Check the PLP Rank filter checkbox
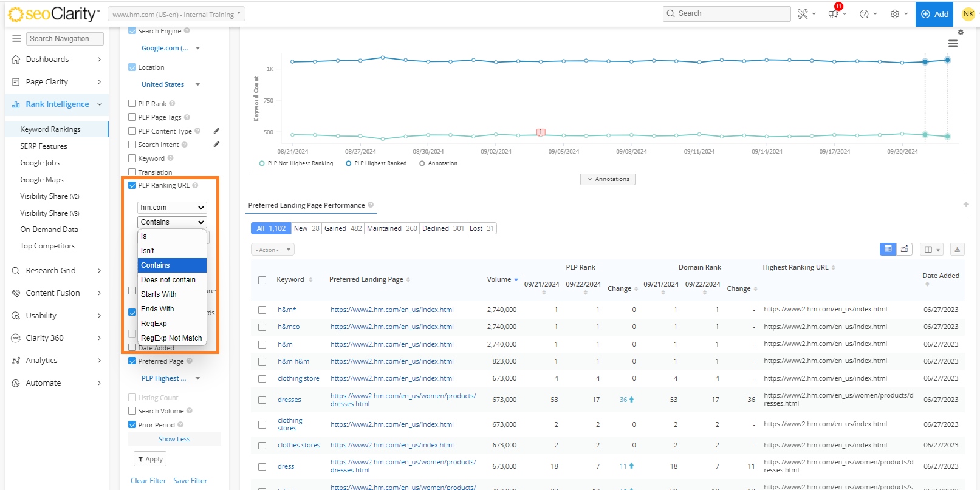Screen dimensions: 980x490 coord(132,104)
